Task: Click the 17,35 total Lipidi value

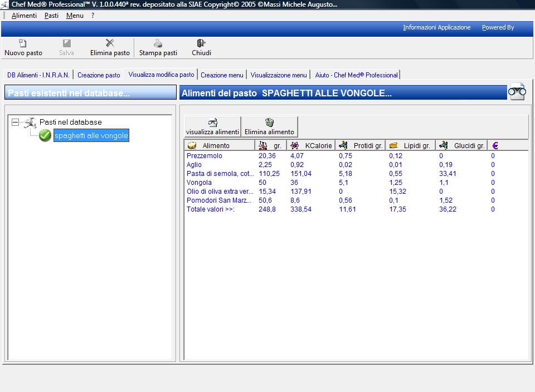Action: click(x=398, y=209)
